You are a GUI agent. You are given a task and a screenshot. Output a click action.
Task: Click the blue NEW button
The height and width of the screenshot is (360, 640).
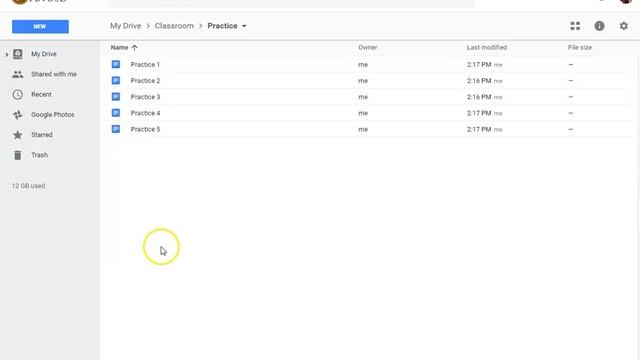click(x=40, y=27)
